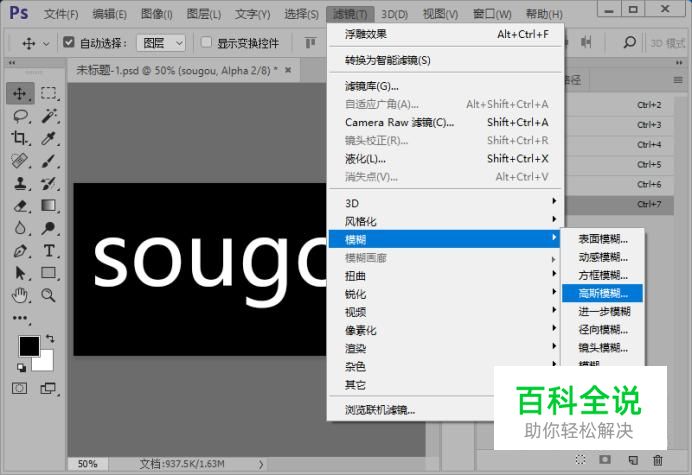
Task: Select the Eraser tool
Action: (x=19, y=206)
